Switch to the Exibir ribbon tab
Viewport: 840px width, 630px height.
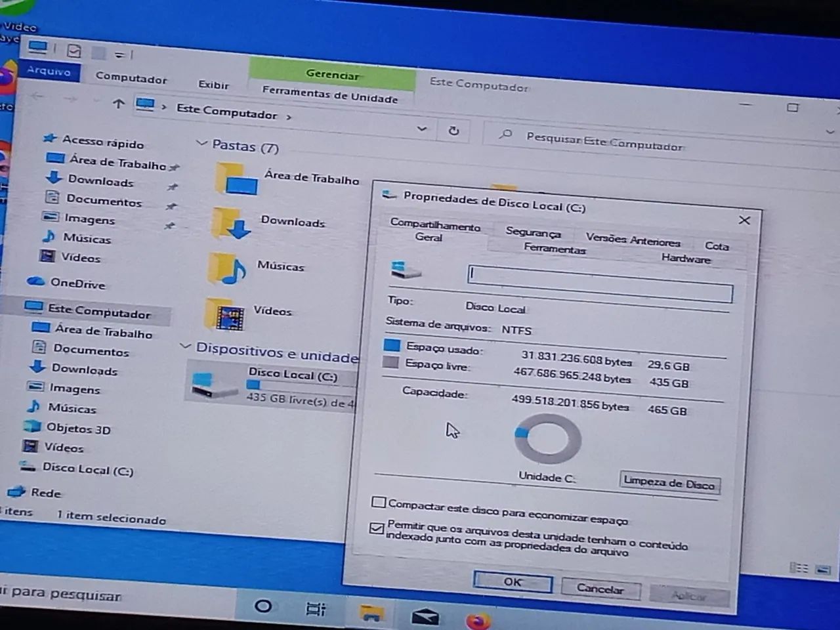(213, 85)
